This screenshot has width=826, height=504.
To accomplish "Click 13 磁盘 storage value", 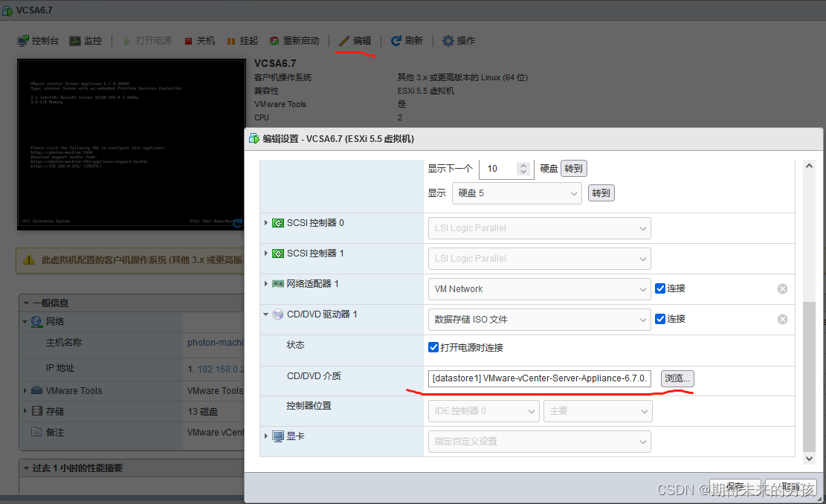I will click(x=203, y=411).
